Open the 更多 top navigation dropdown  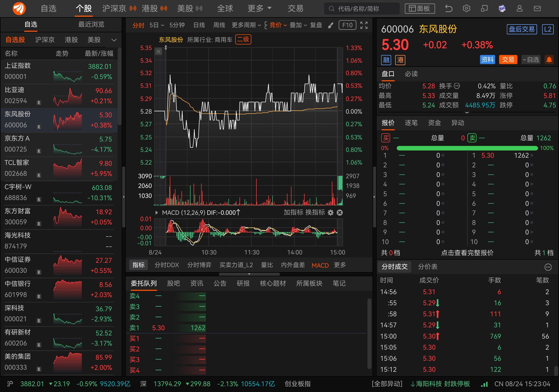259,9
